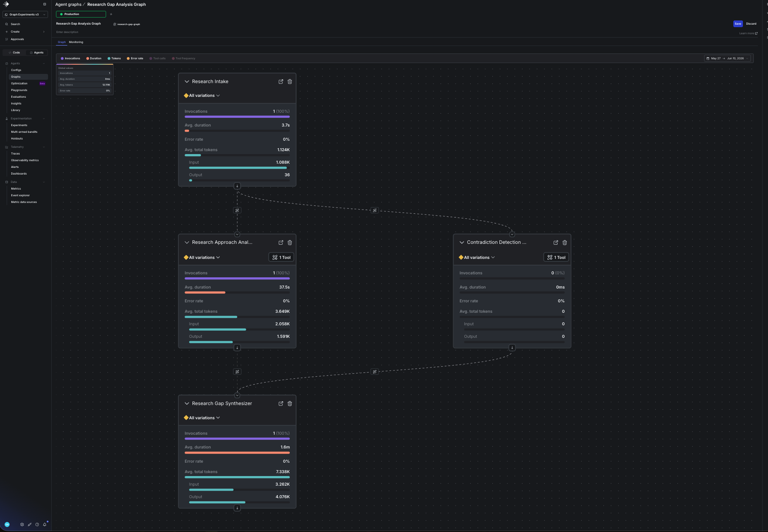Click the LaunchDarkly arrow logo
This screenshot has height=532, width=768.
(6, 4)
